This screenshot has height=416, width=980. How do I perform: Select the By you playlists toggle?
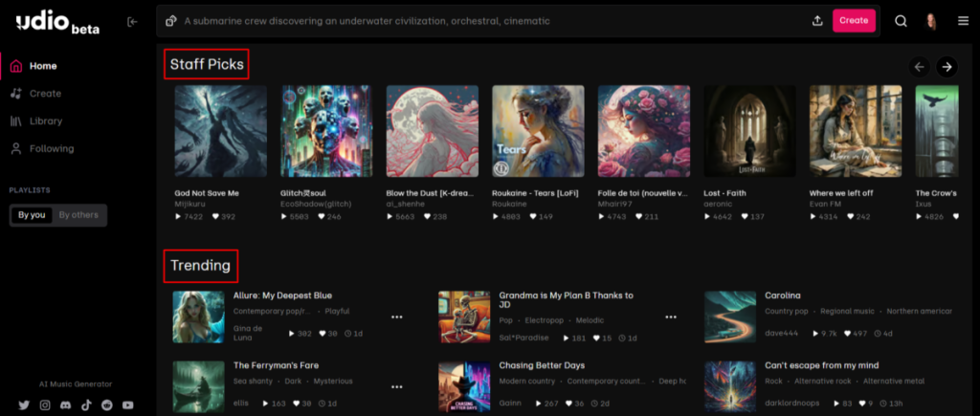point(32,215)
